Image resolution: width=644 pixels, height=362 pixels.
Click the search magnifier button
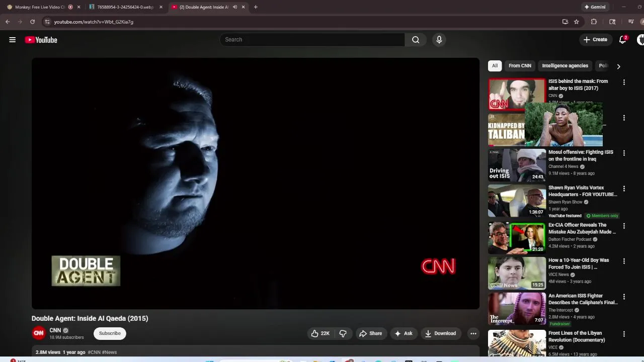point(416,40)
